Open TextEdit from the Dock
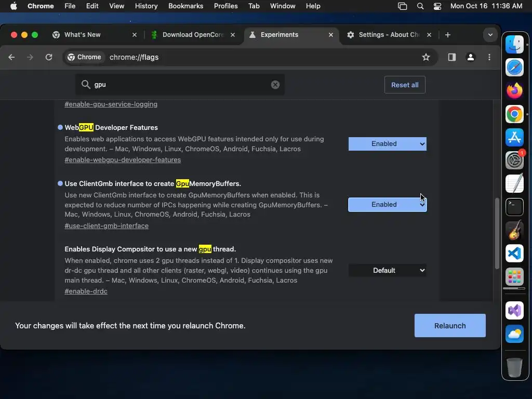Viewport: 532px width, 399px height. click(514, 183)
